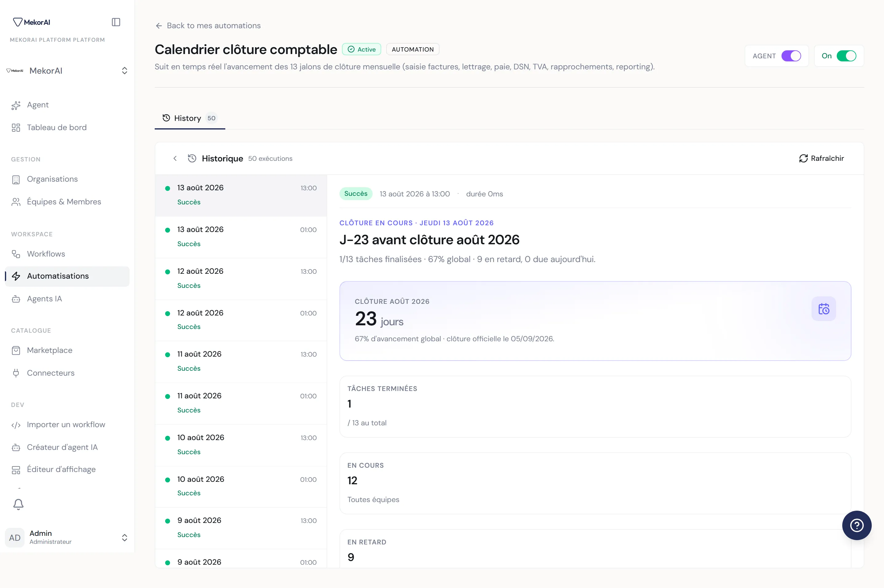Select execution 11 août 2026 at 13:00
The width and height of the screenshot is (884, 588).
[241, 361]
